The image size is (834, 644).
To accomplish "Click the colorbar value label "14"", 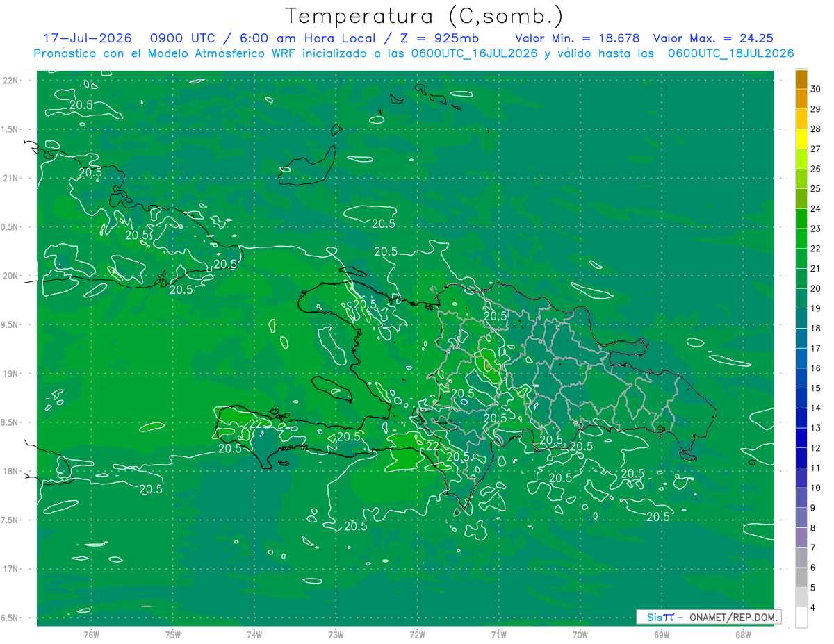I will pyautogui.click(x=815, y=408).
